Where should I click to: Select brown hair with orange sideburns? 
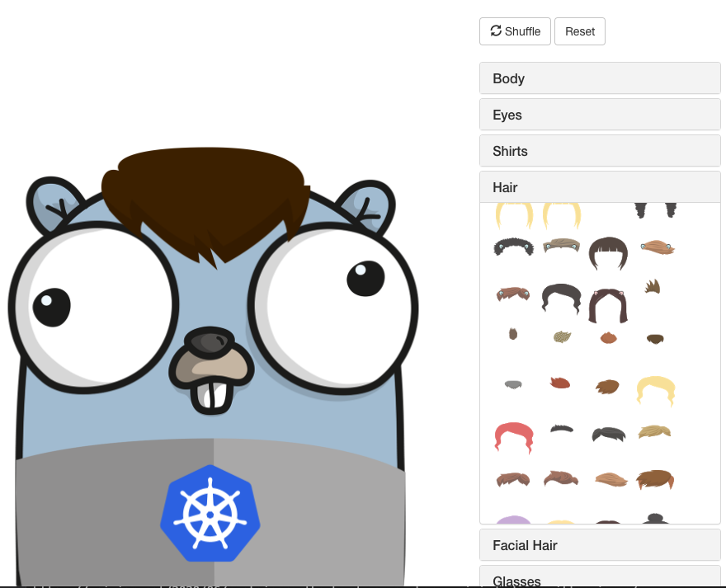point(655,480)
